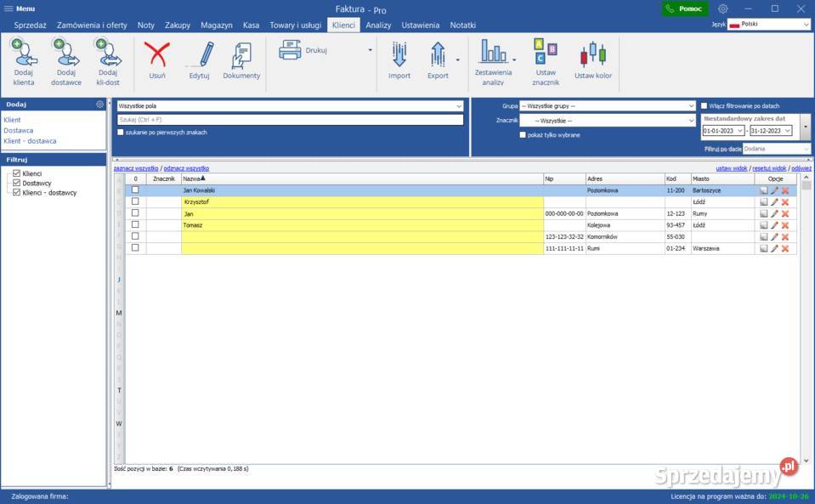Viewport: 815px width, 504px height.
Task: Click the Ustaw kolor icon
Action: 592,54
